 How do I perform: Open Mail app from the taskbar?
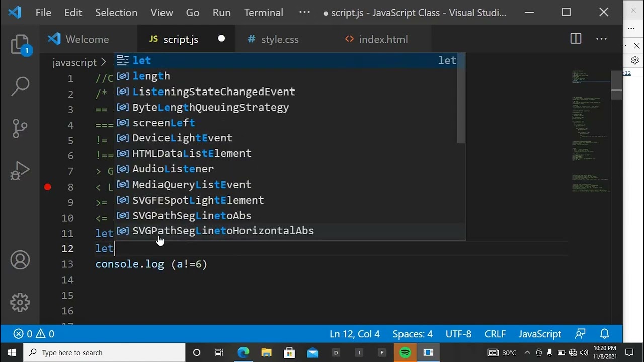pos(312,352)
